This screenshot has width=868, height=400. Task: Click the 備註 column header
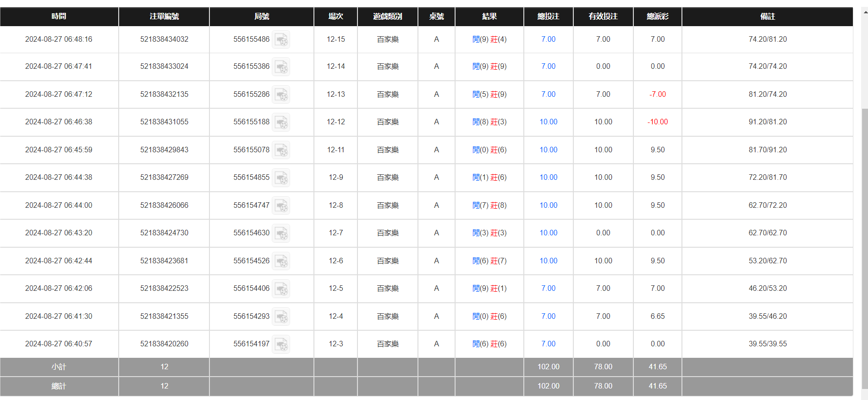click(x=767, y=17)
